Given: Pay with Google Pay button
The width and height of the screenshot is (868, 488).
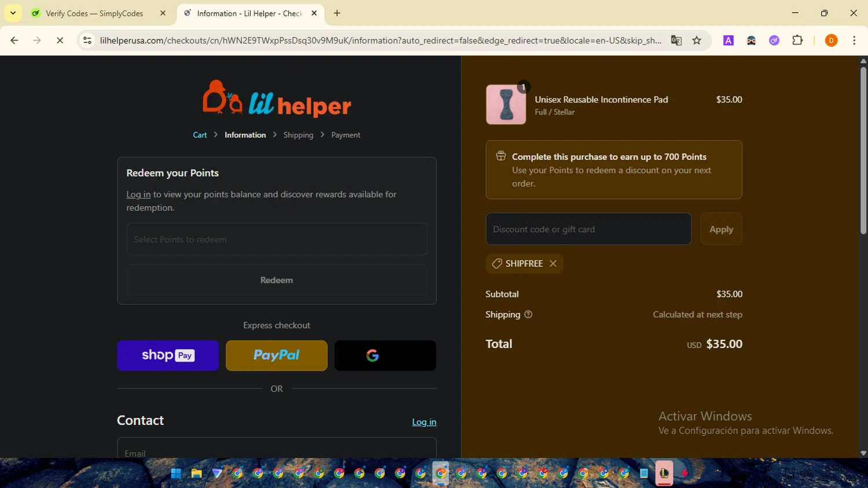Looking at the screenshot, I should [385, 355].
